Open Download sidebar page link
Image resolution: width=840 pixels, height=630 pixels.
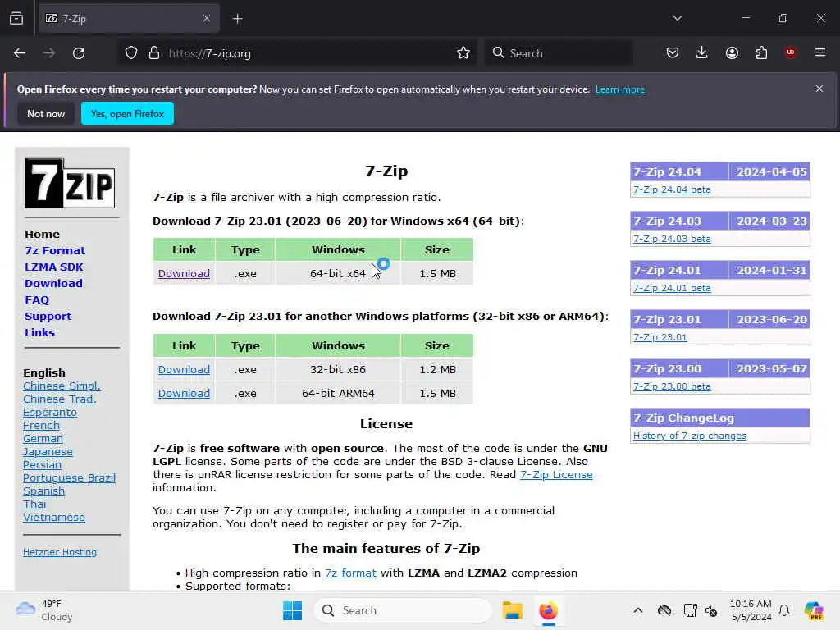click(53, 283)
